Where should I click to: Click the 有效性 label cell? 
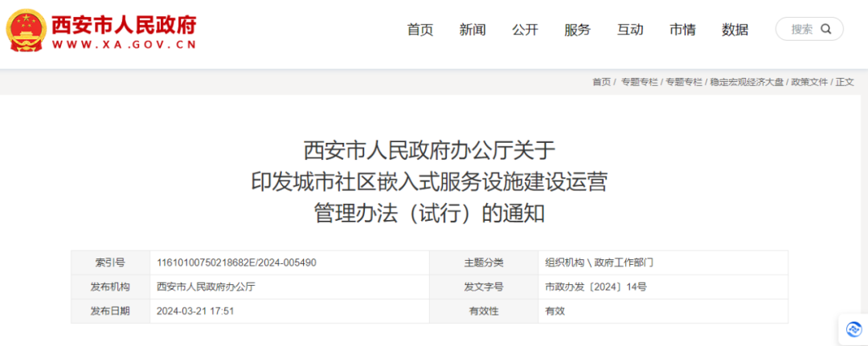484,311
